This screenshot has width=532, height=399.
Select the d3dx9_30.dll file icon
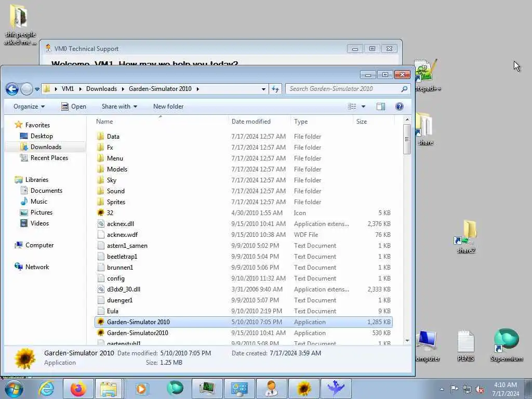(100, 289)
